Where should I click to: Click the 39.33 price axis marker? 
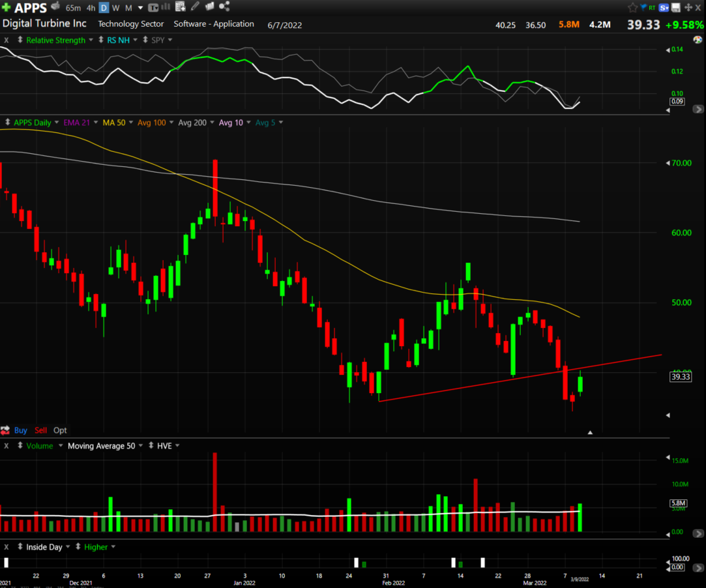[681, 377]
